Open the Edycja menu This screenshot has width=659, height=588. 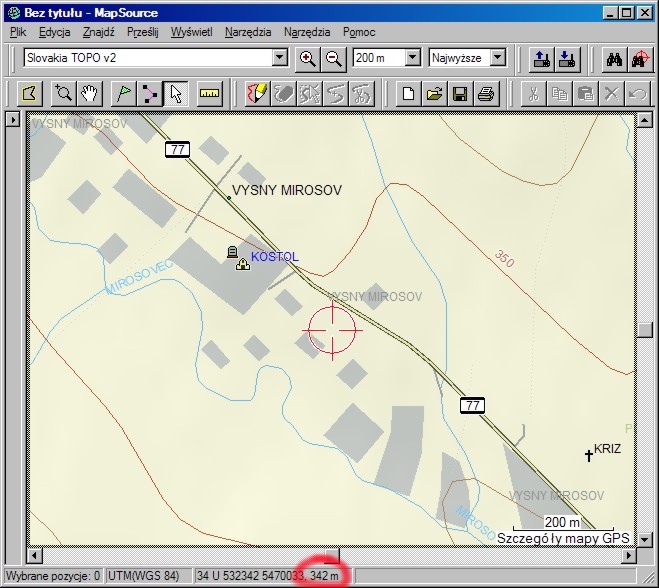pyautogui.click(x=55, y=32)
